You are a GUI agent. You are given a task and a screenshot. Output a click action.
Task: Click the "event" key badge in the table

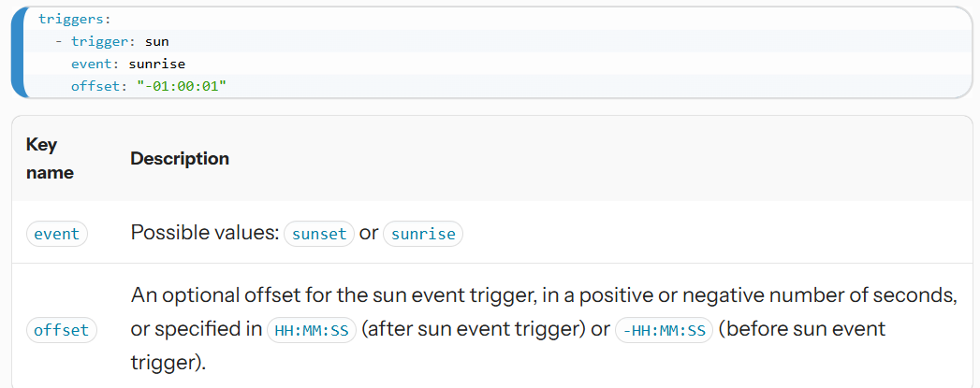[56, 234]
